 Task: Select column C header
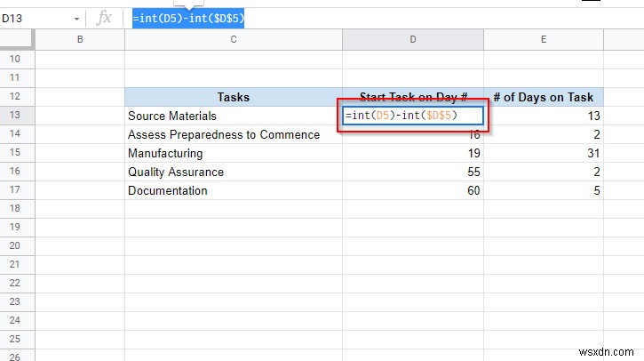tap(234, 39)
